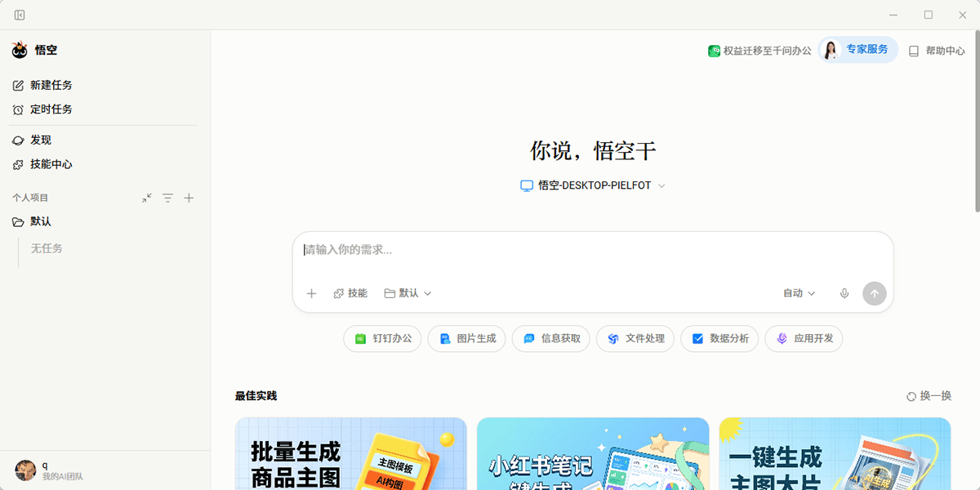The height and width of the screenshot is (490, 980).
Task: Select the 信息获取 chip
Action: point(551,338)
